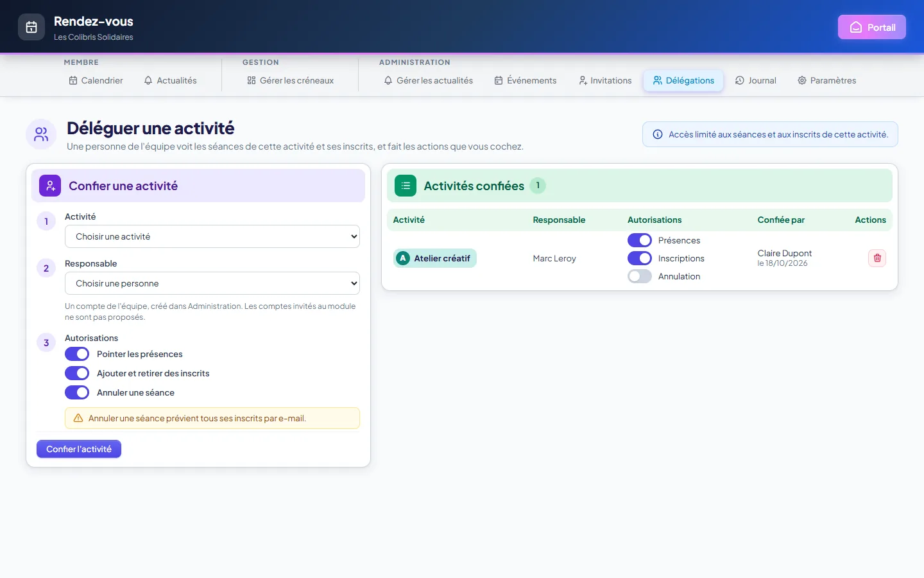
Task: Open Gérer les créneaux
Action: coord(290,80)
